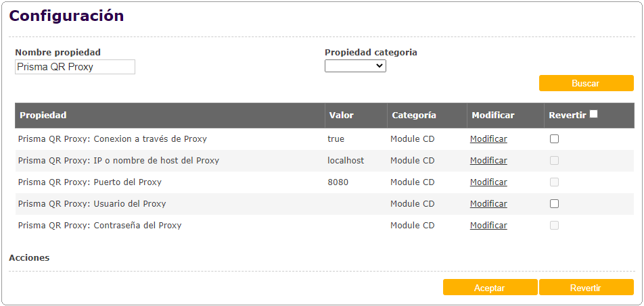Click Modificar for Conexion a través de Proxy
644x306 pixels.
(488, 139)
